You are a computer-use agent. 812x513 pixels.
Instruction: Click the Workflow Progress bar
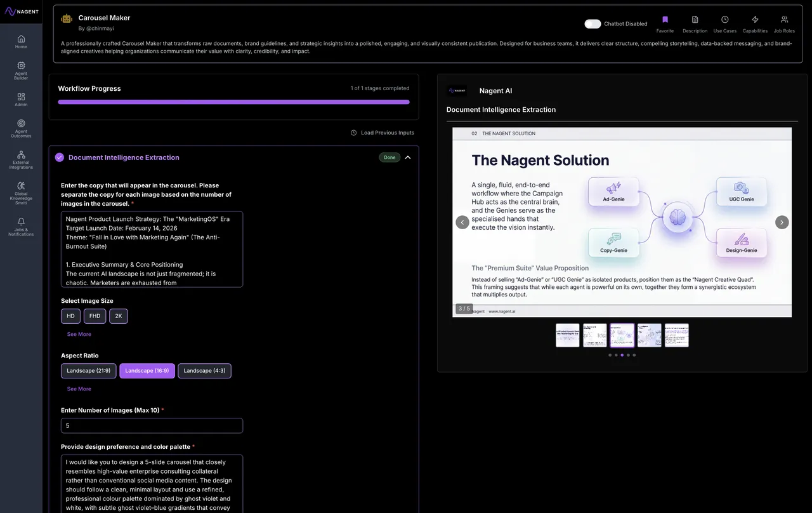233,102
